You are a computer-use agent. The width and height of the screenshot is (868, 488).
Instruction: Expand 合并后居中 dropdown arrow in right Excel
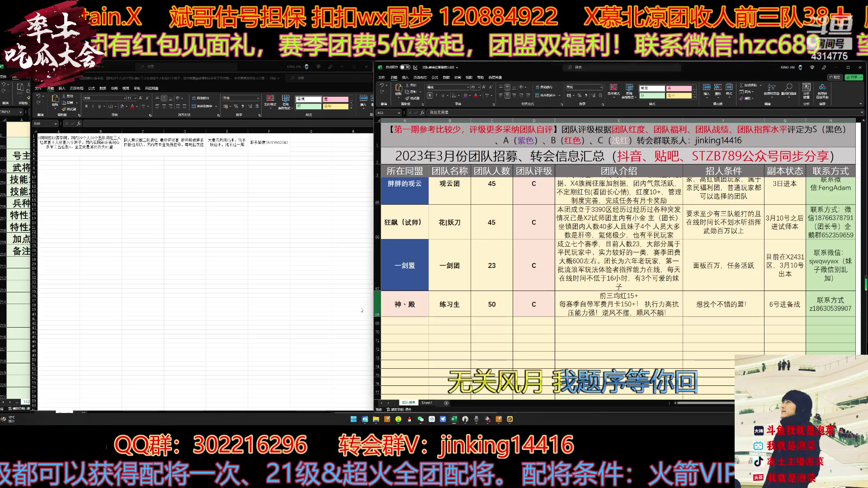pyautogui.click(x=560, y=95)
